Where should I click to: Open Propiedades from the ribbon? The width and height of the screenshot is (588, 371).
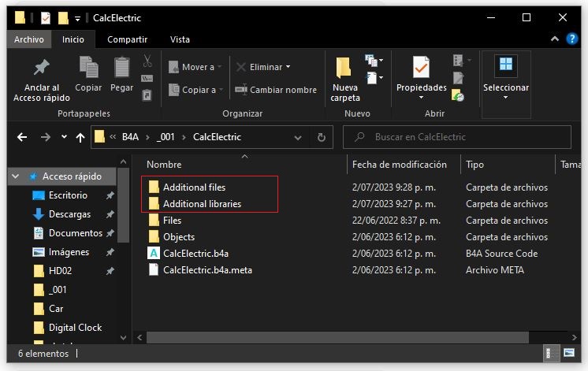coord(421,71)
